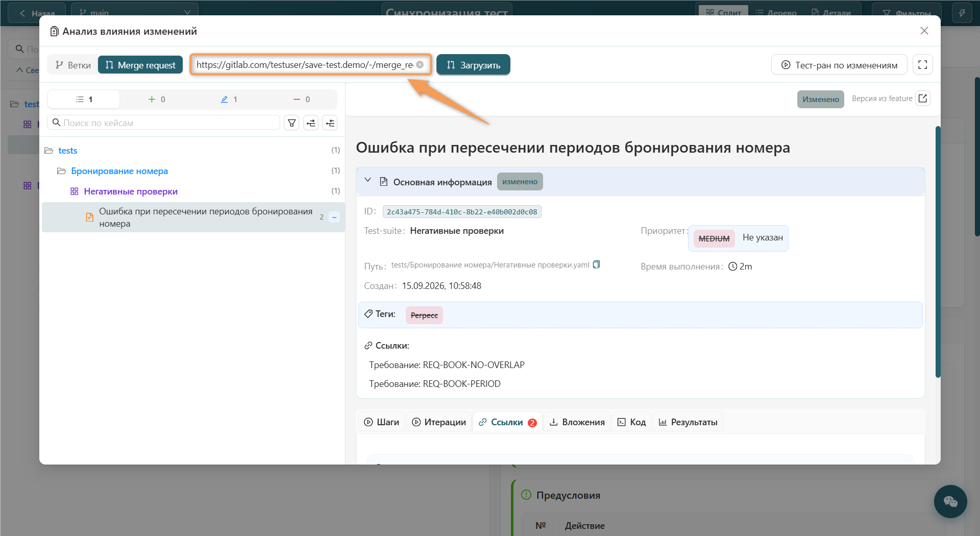The width and height of the screenshot is (980, 536).
Task: Click the Загрузить button
Action: click(x=473, y=65)
